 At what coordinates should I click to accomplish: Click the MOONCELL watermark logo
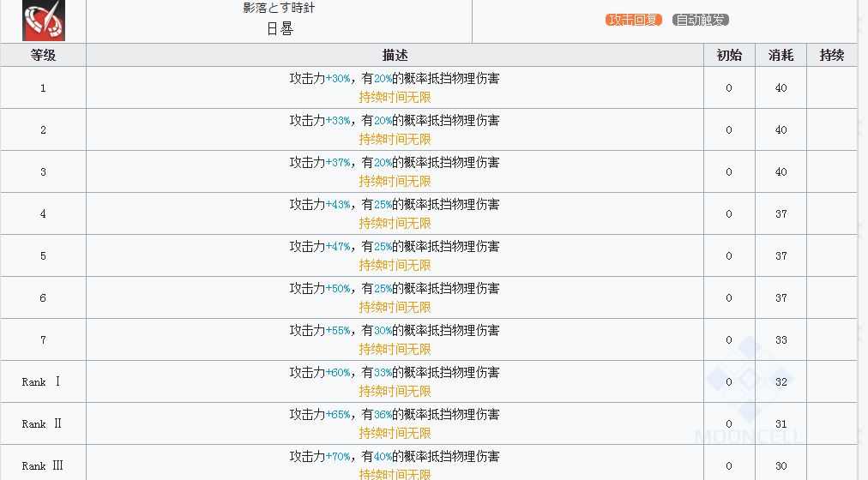(748, 394)
